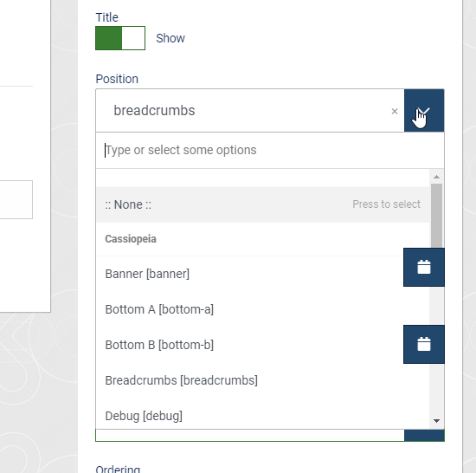Choose Bottom A [bottom-a] position
476x473 pixels.
coord(262,309)
